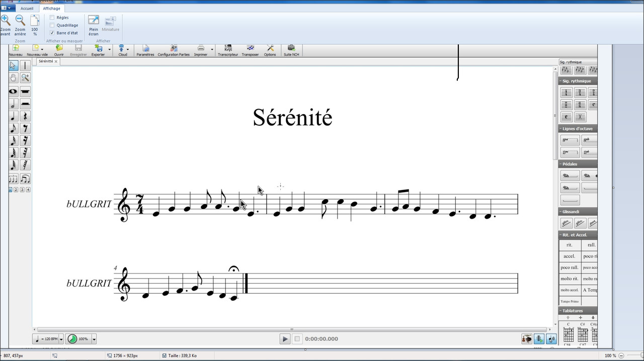Collapse the Lignes d'octave panel

click(x=560, y=129)
